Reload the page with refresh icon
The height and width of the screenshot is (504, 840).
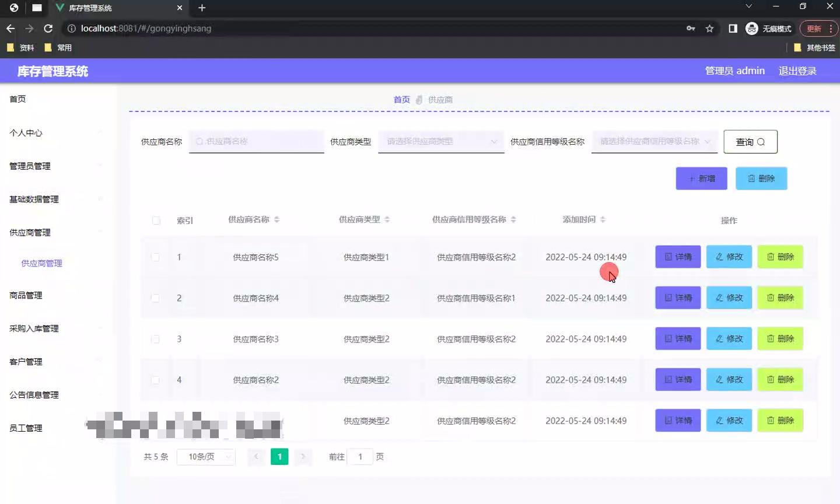pos(48,28)
